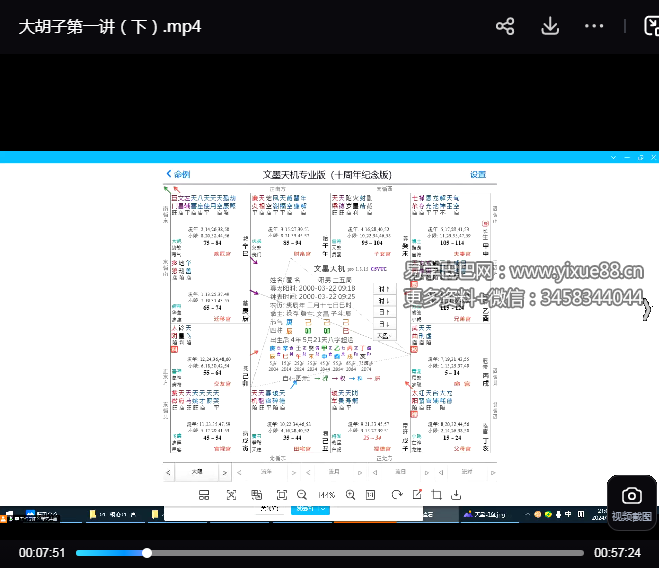Screen dimensions: 659x568
Task: Click the 1:1 actual size icon
Action: point(370,495)
